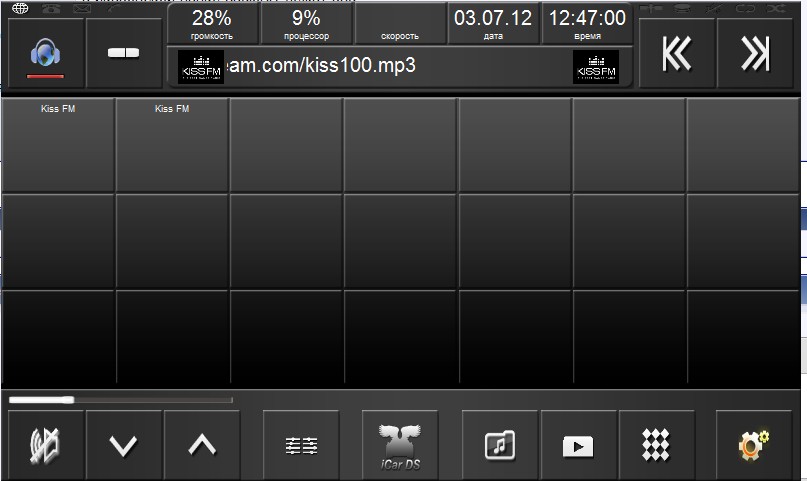Open the music player icon
Image resolution: width=807 pixels, height=481 pixels.
pos(500,445)
